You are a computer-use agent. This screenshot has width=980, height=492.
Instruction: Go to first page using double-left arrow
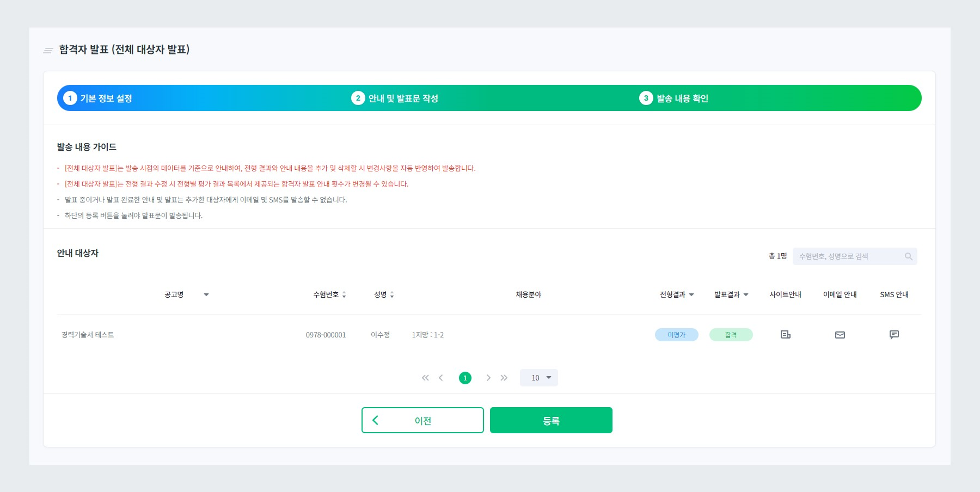[425, 377]
